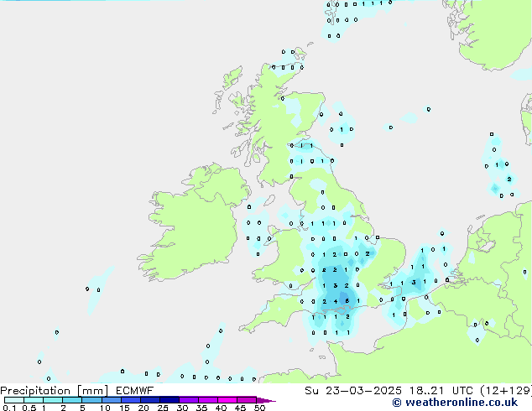The width and height of the screenshot is (532, 411).
Task: Click the '0.5' legend scale label
Action: (x=29, y=408)
